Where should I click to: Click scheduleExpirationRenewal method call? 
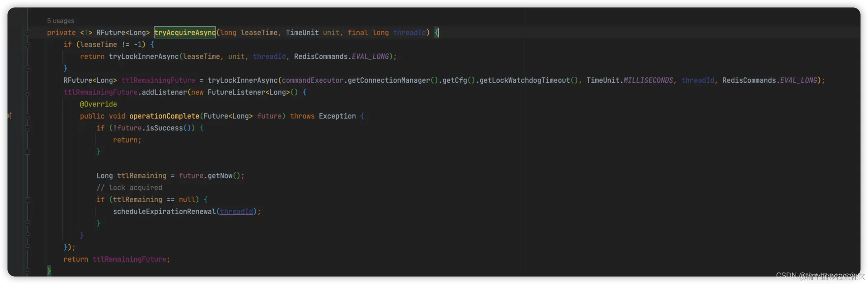164,212
